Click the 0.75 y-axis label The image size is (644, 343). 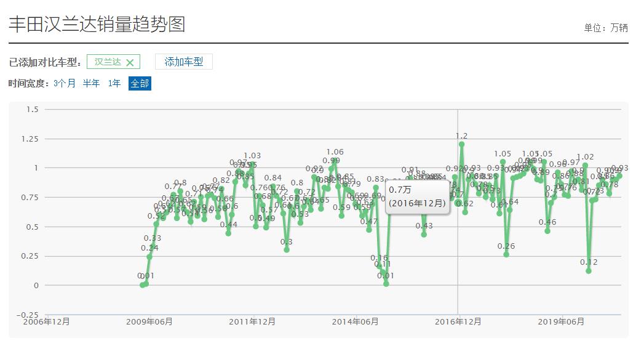30,198
